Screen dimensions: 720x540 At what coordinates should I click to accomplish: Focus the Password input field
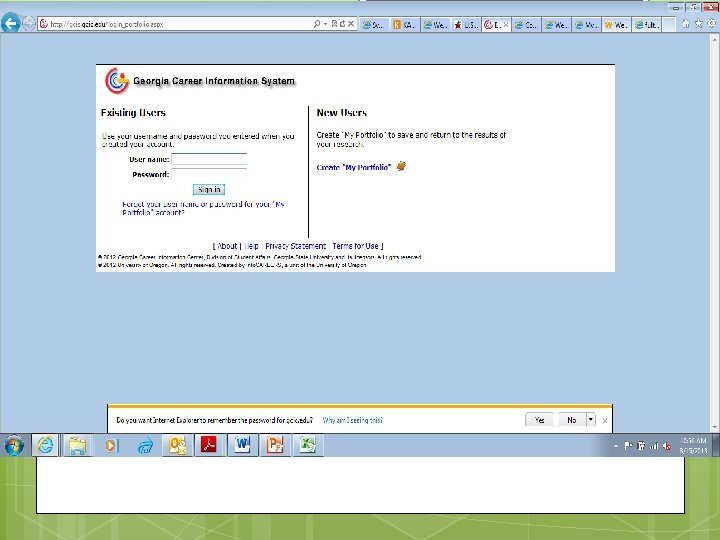(209, 174)
